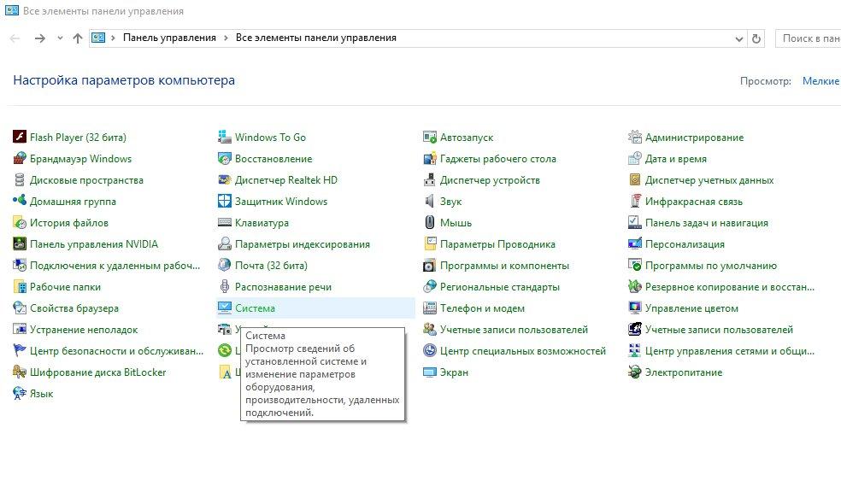Screen dimensions: 841x504
Task: Open Учетные записи пользователей beside Телефон column
Action: tap(514, 330)
